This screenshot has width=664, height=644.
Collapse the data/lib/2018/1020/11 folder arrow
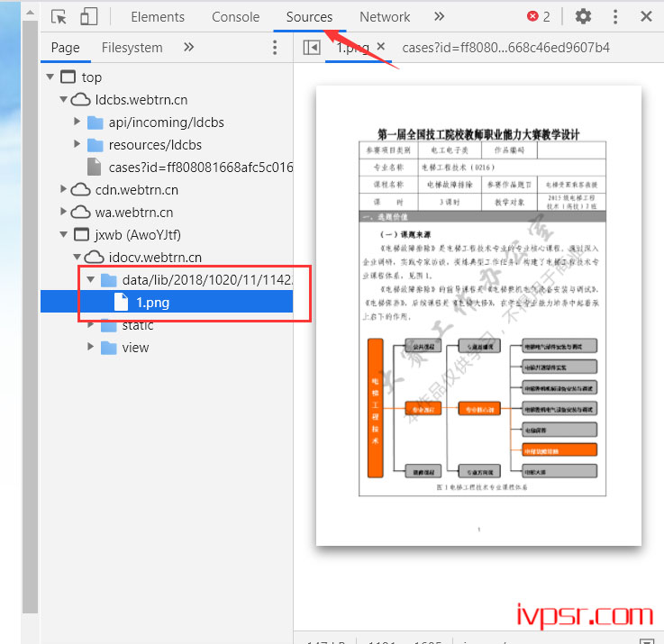[x=91, y=279]
